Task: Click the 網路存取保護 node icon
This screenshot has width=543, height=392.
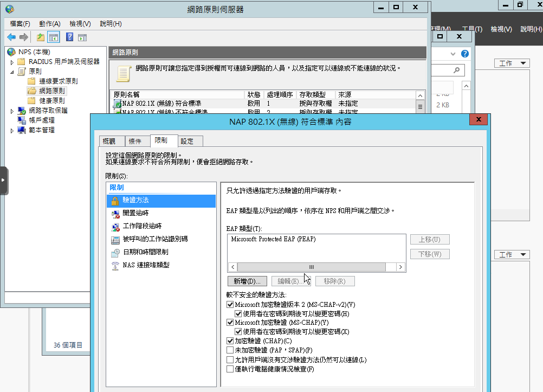Action: click(x=22, y=111)
